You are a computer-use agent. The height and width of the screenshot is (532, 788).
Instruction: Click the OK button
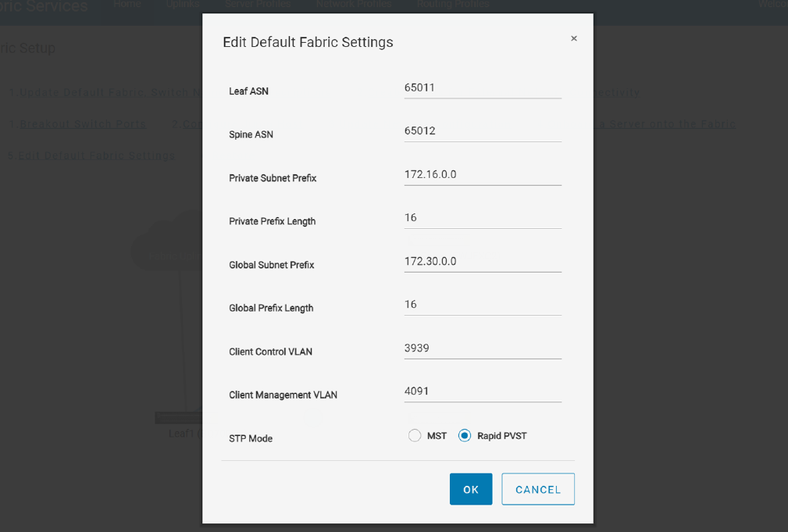click(471, 489)
